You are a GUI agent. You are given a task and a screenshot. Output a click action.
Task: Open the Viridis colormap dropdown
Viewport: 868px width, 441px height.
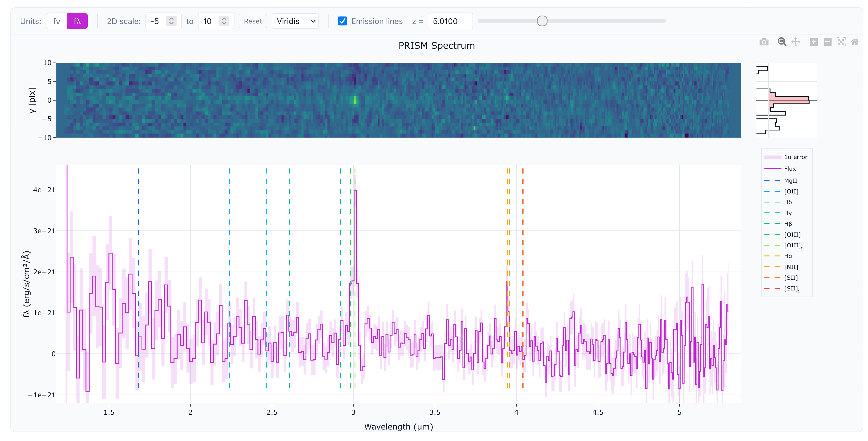pos(295,21)
